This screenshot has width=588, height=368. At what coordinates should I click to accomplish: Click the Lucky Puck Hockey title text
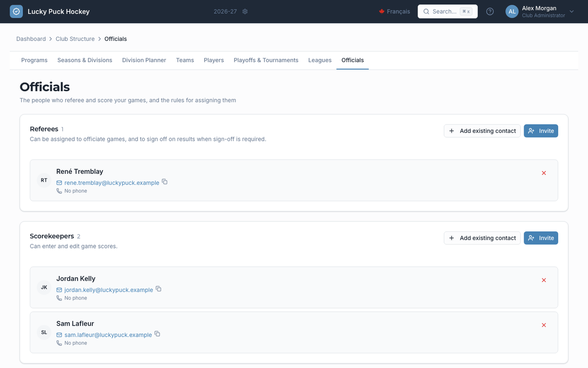tap(59, 11)
